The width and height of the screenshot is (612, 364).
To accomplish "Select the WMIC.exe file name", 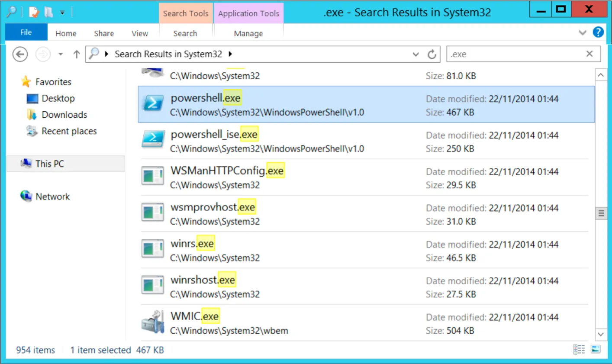I will [195, 316].
